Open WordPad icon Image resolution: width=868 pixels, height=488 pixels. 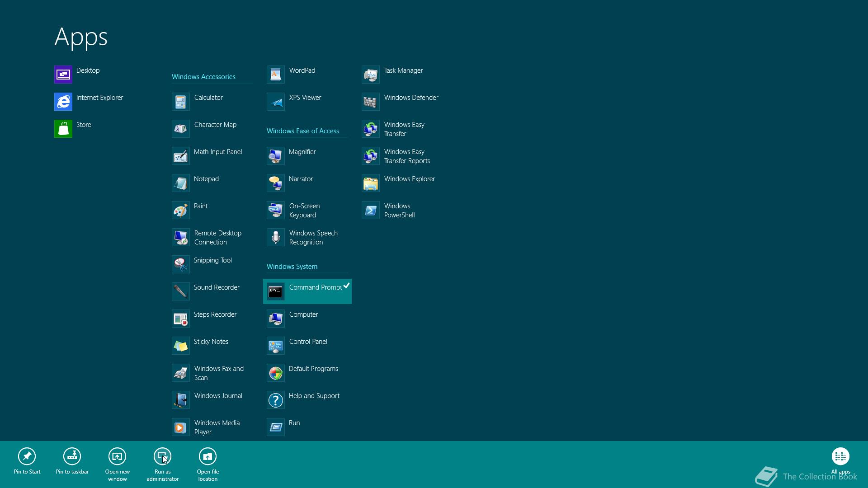tap(276, 75)
